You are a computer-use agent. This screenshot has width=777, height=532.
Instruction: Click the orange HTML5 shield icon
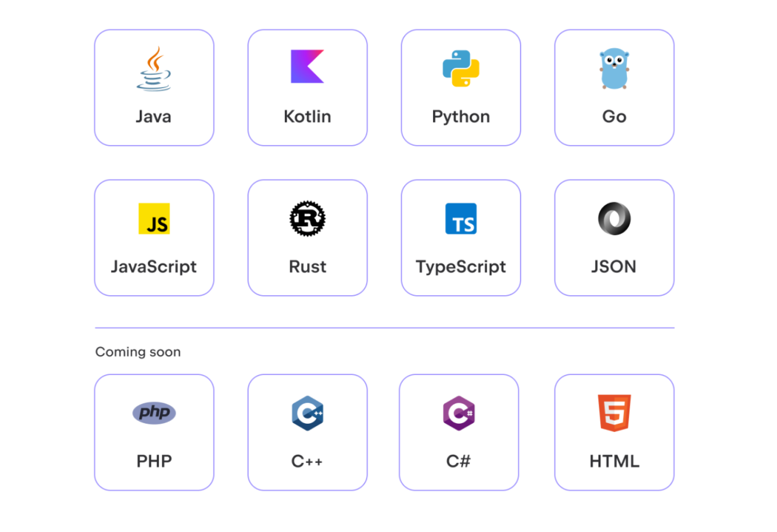614,412
